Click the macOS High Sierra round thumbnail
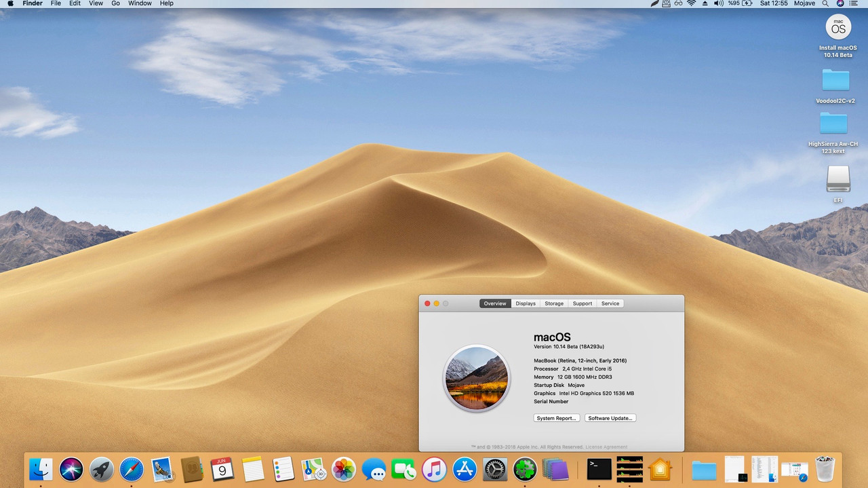The height and width of the screenshot is (488, 868). [476, 377]
